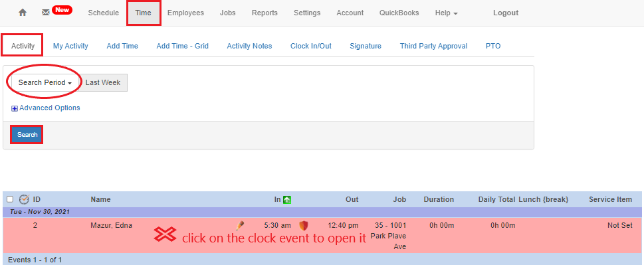Viewport: 644px width, 265px height.
Task: Click the blue Search button
Action: (27, 135)
